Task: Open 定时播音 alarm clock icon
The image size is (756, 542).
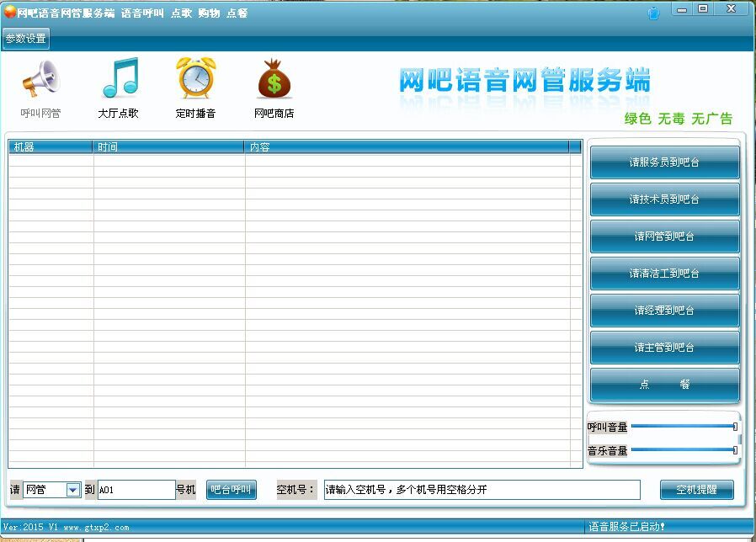Action: (x=195, y=79)
